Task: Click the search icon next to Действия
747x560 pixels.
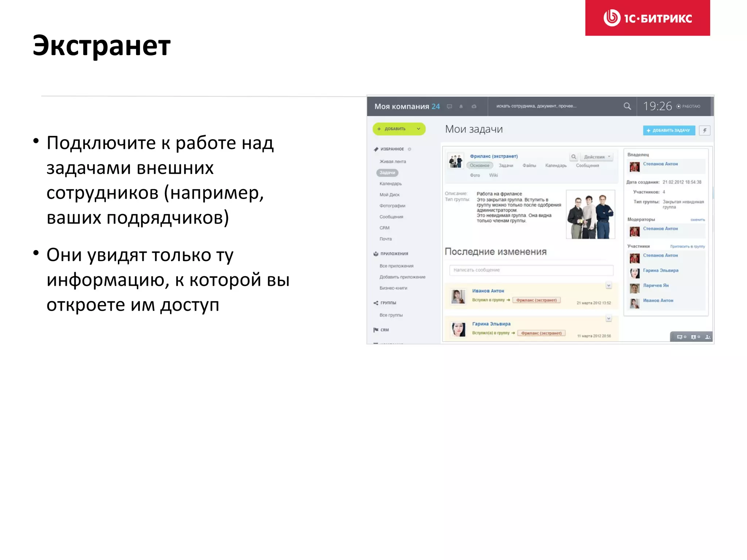Action: pyautogui.click(x=573, y=157)
